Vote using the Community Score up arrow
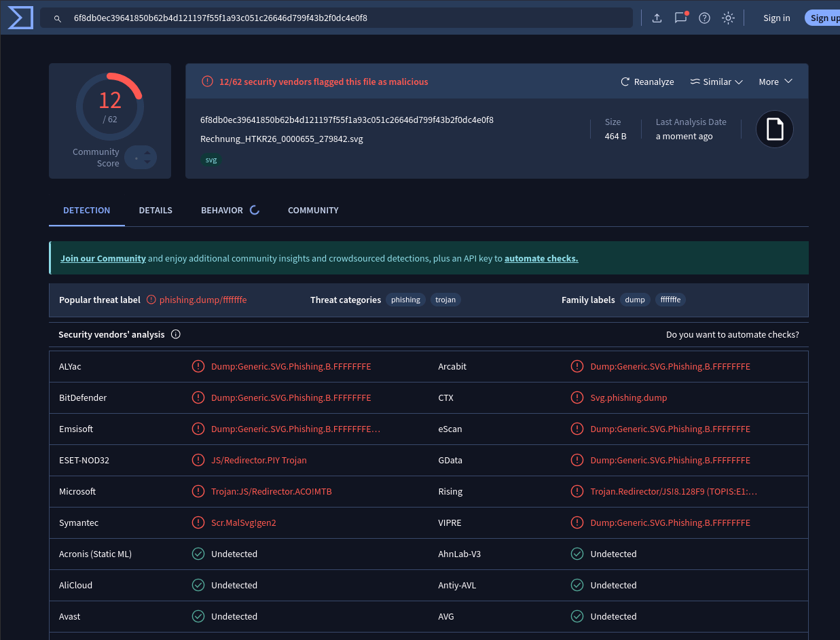The height and width of the screenshot is (640, 840). [x=147, y=153]
